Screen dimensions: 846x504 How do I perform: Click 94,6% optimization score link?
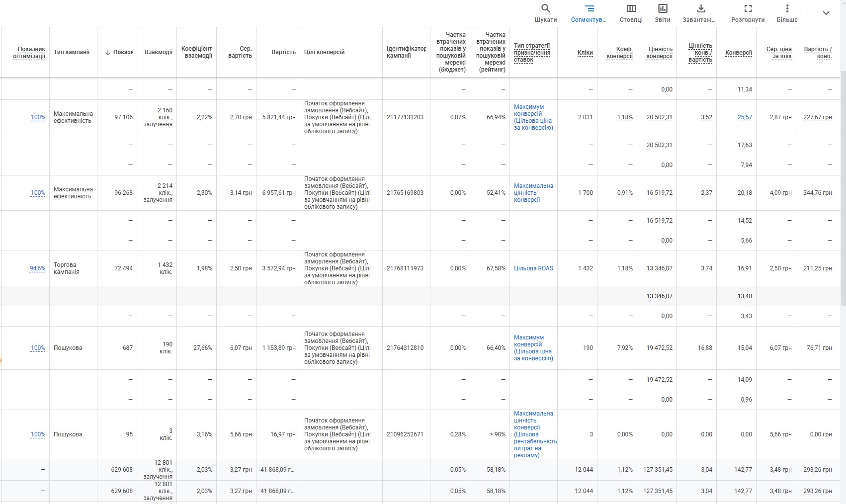(37, 268)
